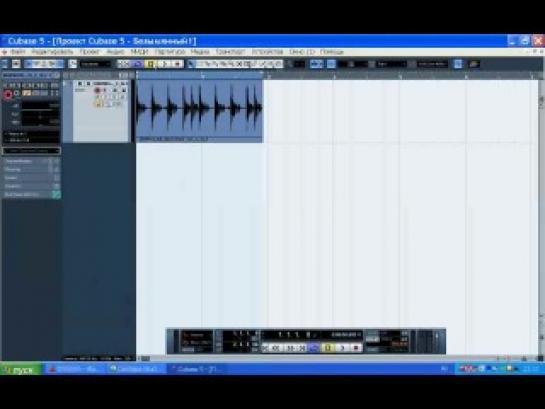This screenshot has width=545, height=409.
Task: Open the track preset selector in the Inspector
Action: 31,151
